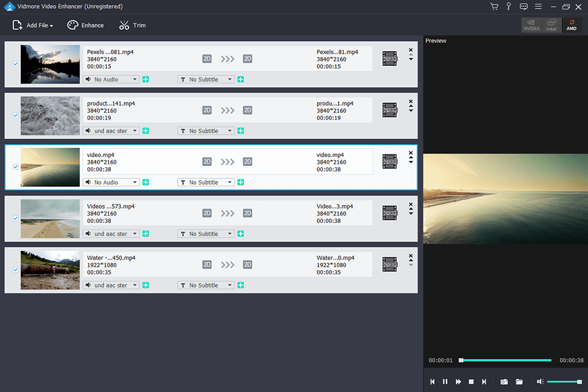Image resolution: width=588 pixels, height=392 pixels.
Task: Uncheck the Pexels ...081.mp4 checkbox
Action: click(x=15, y=64)
